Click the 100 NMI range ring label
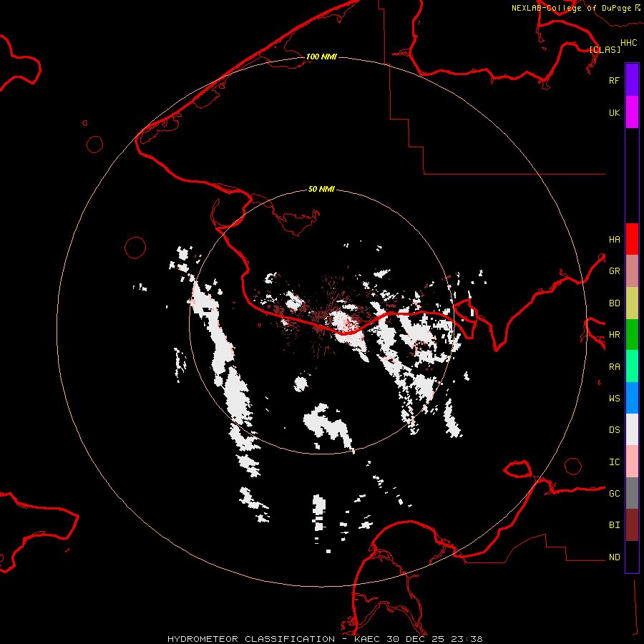 tap(321, 57)
